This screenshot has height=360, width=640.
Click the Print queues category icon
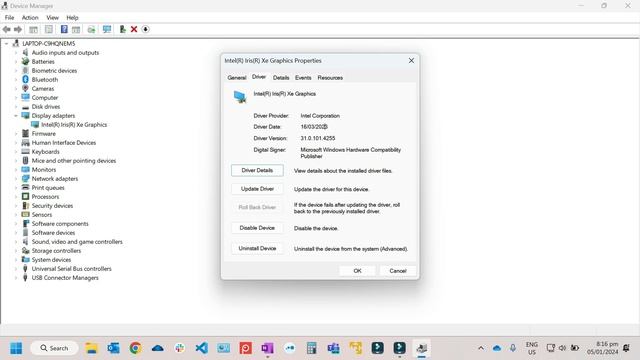tap(25, 187)
